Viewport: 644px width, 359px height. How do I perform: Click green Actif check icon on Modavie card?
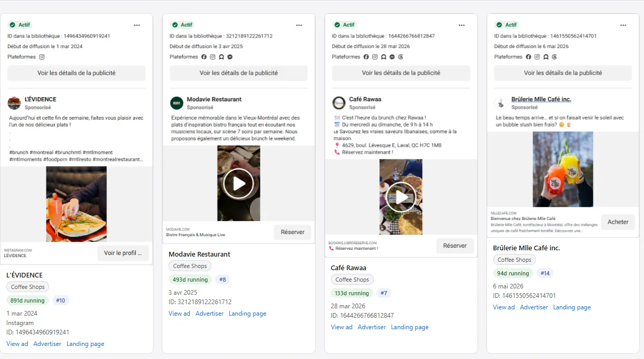[174, 25]
